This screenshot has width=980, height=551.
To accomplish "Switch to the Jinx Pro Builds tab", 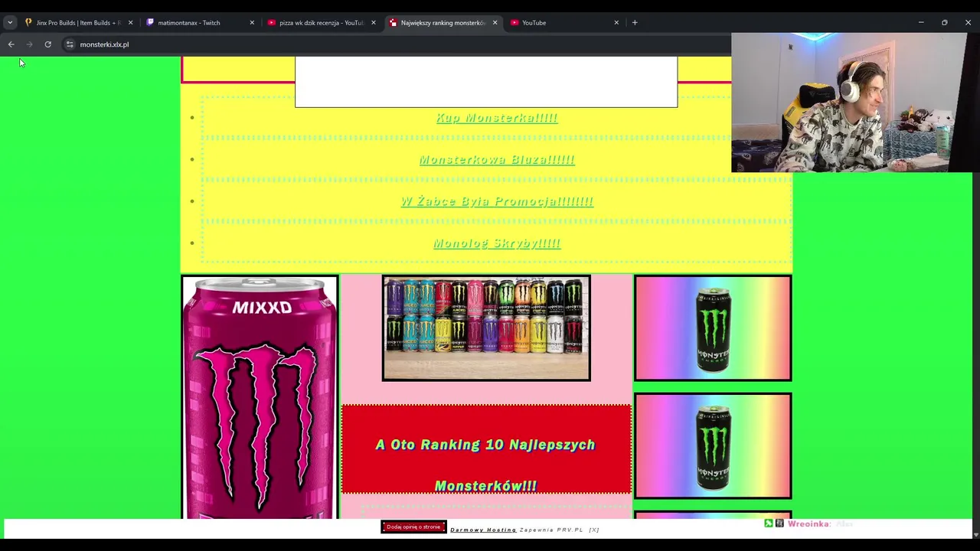I will click(x=77, y=23).
